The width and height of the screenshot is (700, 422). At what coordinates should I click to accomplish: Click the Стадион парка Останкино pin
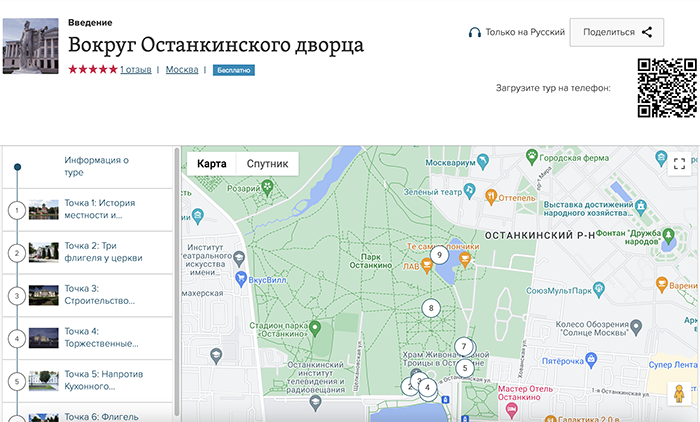[x=315, y=328]
